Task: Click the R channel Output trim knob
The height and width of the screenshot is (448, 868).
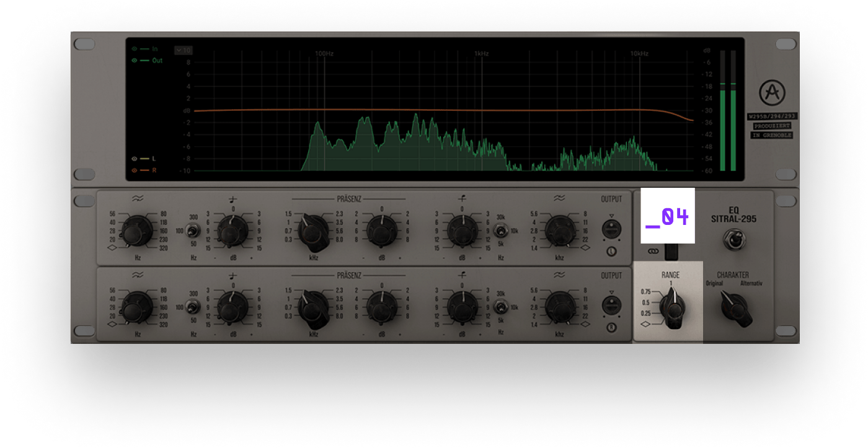Action: click(x=611, y=306)
